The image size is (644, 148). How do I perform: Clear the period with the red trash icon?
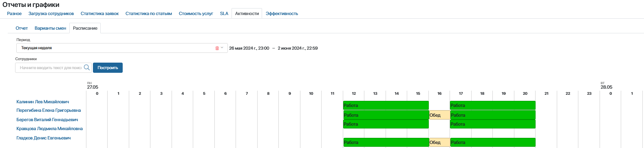pyautogui.click(x=217, y=48)
